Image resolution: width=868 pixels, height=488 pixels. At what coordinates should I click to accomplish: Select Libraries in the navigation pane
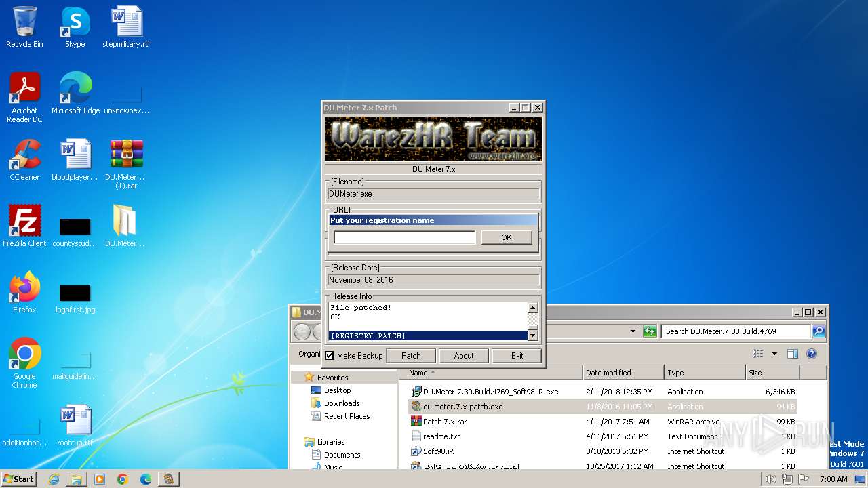point(331,442)
